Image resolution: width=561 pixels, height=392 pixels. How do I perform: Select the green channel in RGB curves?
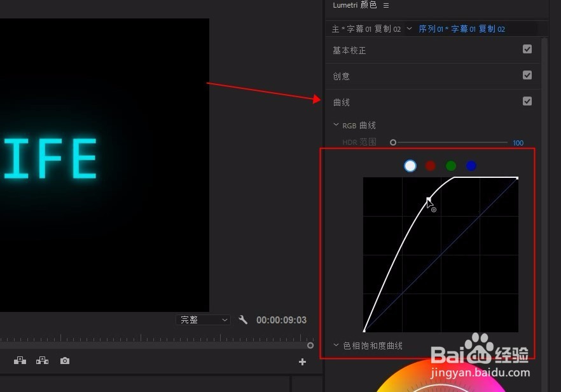[x=451, y=166]
